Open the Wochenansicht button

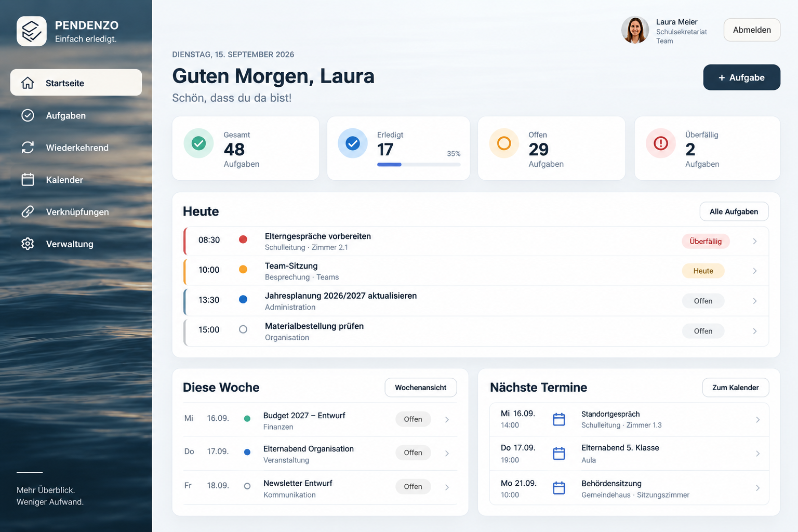click(420, 388)
